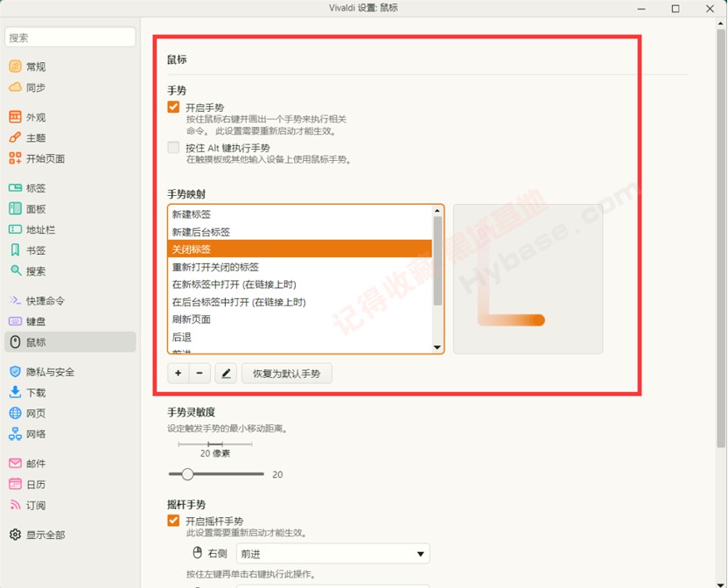Click the gesture list scrollbar thumb
Image resolution: width=728 pixels, height=588 pixels.
click(x=437, y=261)
